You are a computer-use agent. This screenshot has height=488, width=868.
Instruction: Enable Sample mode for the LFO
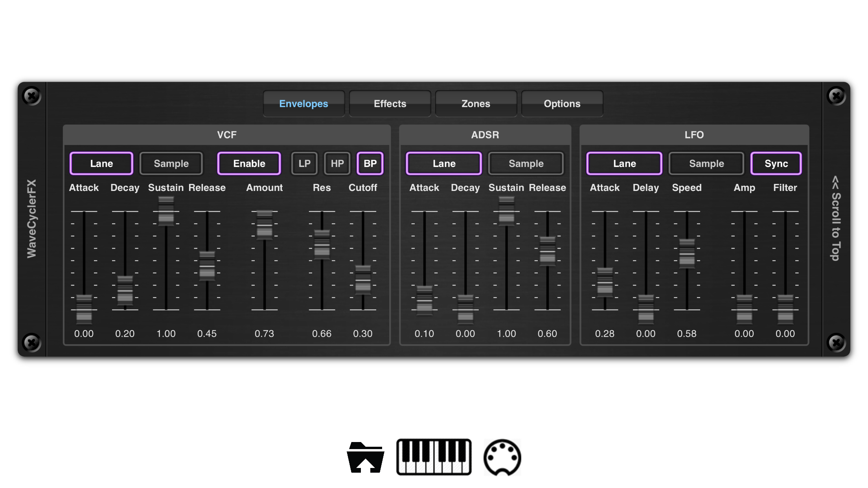pos(706,163)
